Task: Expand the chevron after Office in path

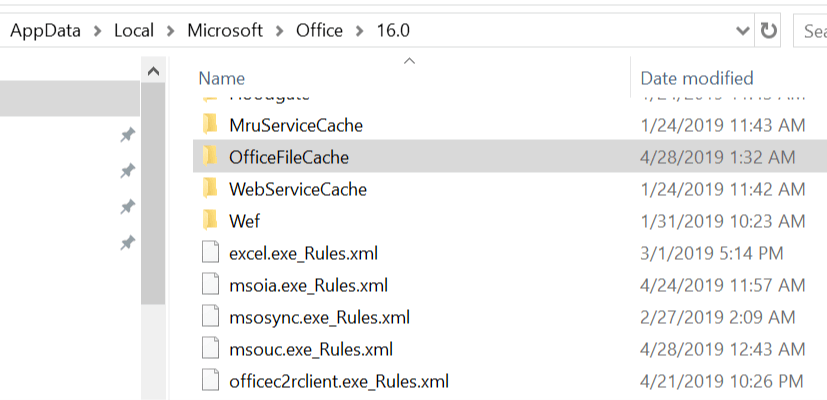Action: coord(359,30)
